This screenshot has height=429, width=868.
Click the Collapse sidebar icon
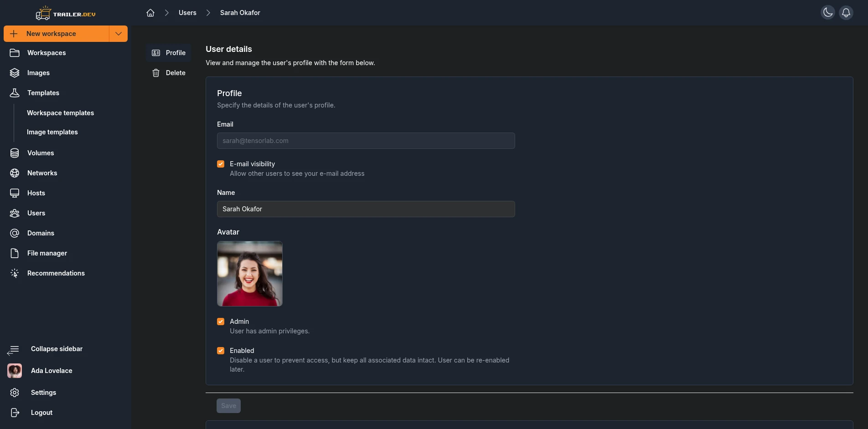pyautogui.click(x=13, y=350)
